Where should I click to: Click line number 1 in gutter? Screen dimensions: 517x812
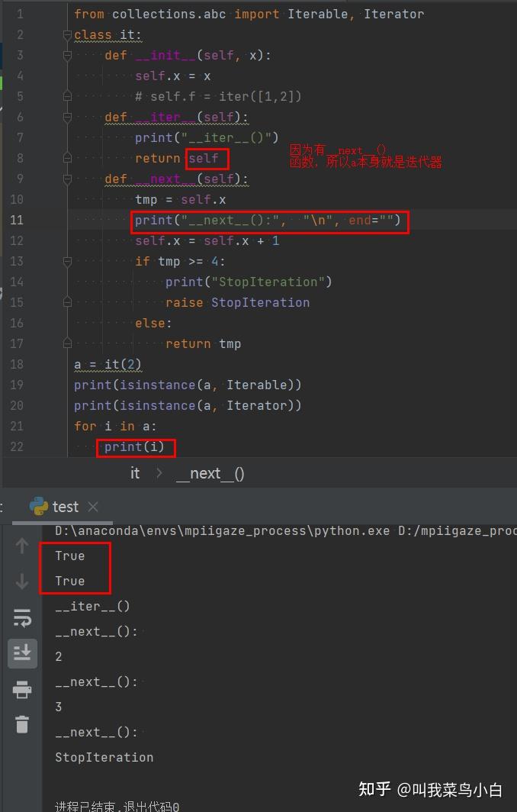tap(20, 14)
